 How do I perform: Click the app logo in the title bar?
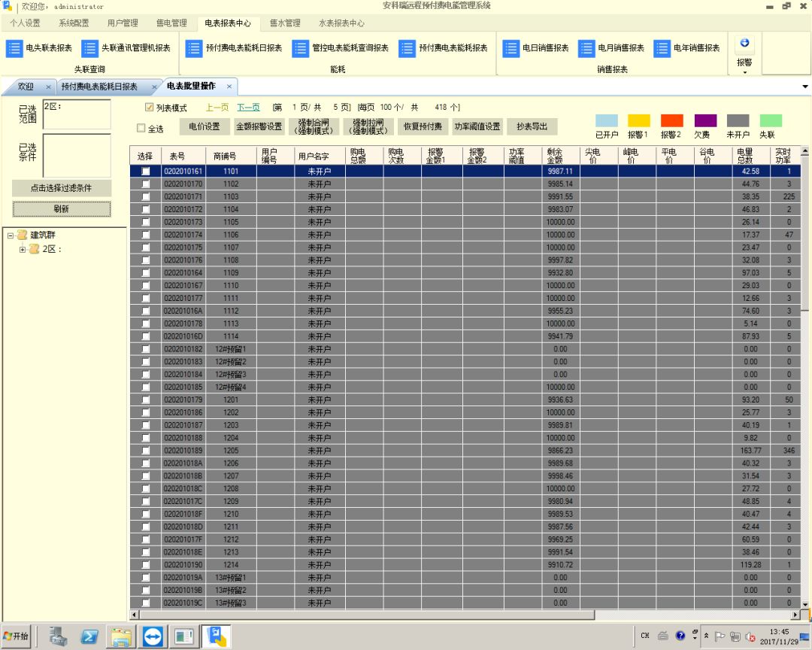8,6
